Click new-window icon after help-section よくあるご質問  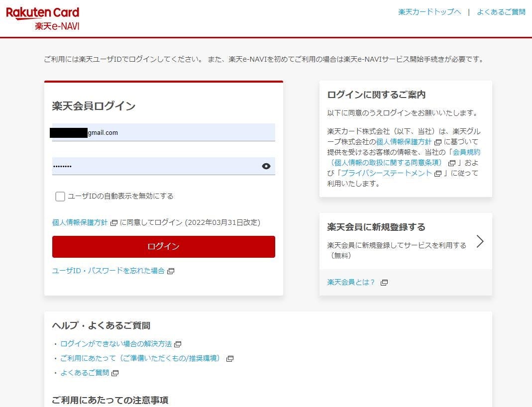click(115, 373)
